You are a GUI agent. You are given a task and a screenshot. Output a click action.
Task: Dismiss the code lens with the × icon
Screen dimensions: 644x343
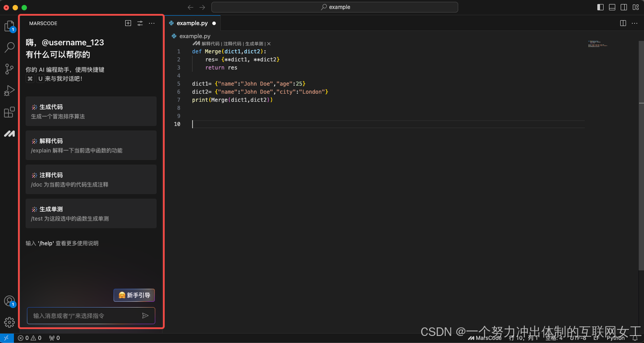click(x=269, y=44)
